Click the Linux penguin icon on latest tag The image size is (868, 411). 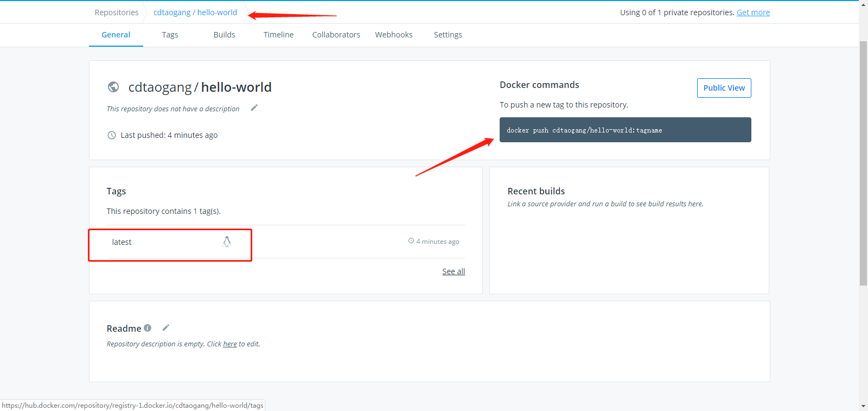[227, 242]
